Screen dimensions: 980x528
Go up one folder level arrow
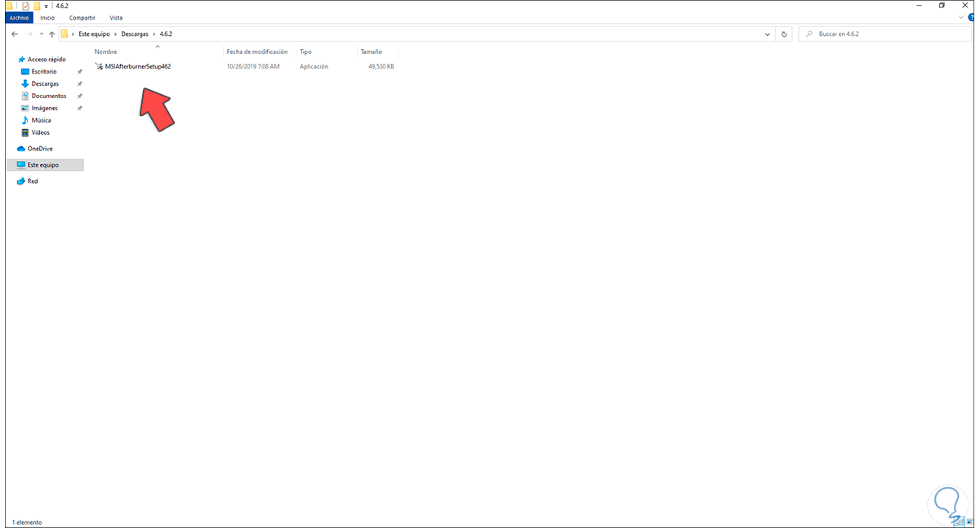[52, 34]
